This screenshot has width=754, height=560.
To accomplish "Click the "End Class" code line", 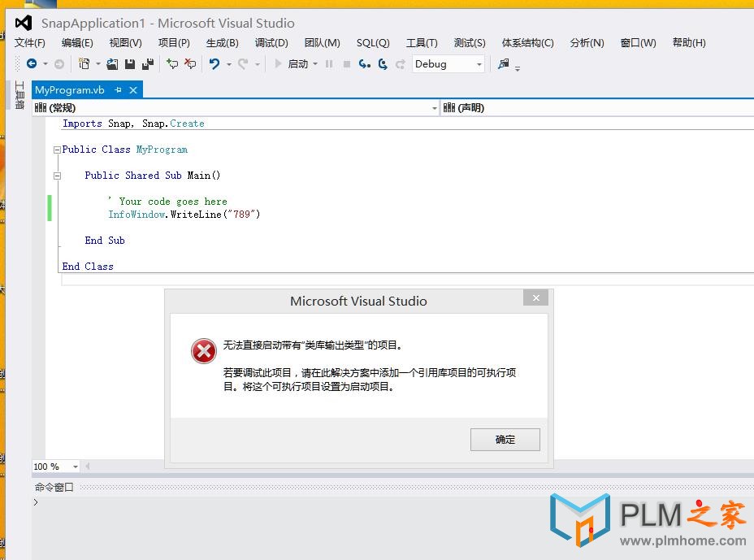I will [88, 266].
